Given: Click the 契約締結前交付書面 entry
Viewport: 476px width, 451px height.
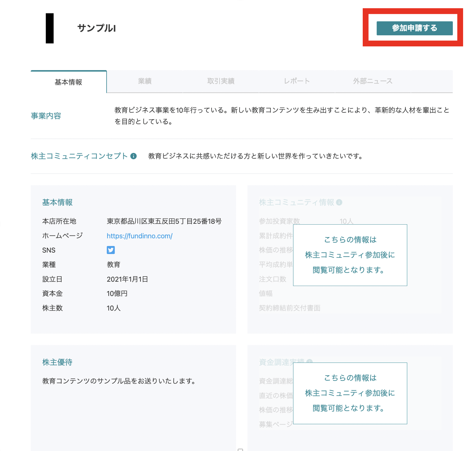Looking at the screenshot, I should pyautogui.click(x=289, y=308).
